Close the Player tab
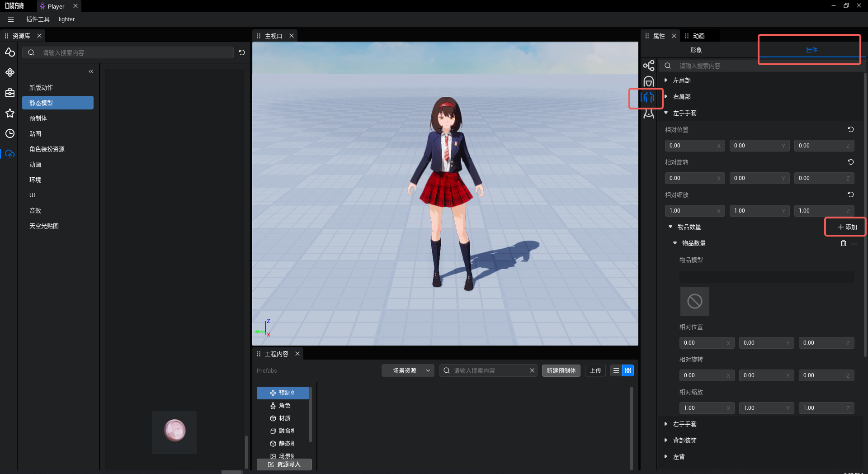This screenshot has height=474, width=868. [75, 6]
